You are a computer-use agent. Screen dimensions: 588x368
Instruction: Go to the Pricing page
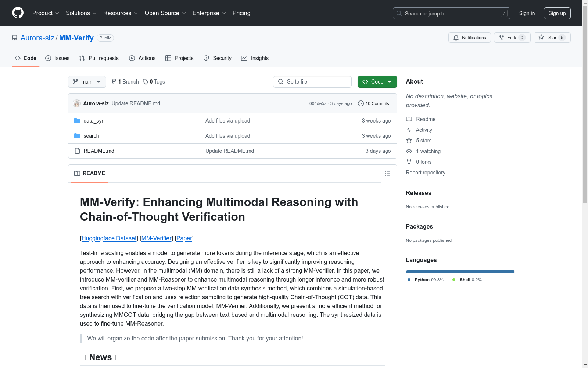pyautogui.click(x=241, y=13)
